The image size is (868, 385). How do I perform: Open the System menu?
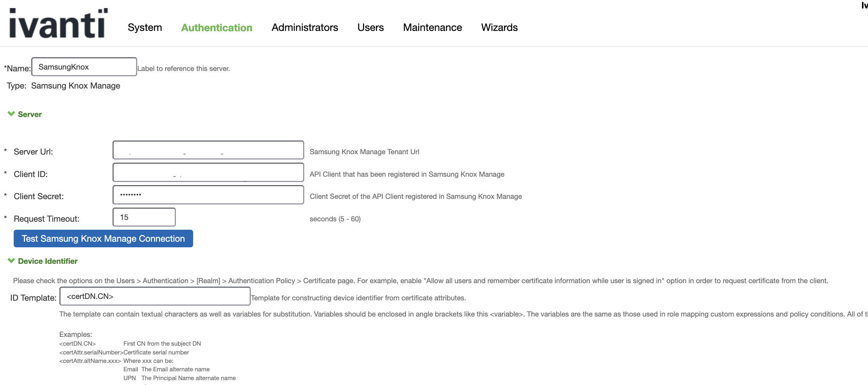(145, 27)
